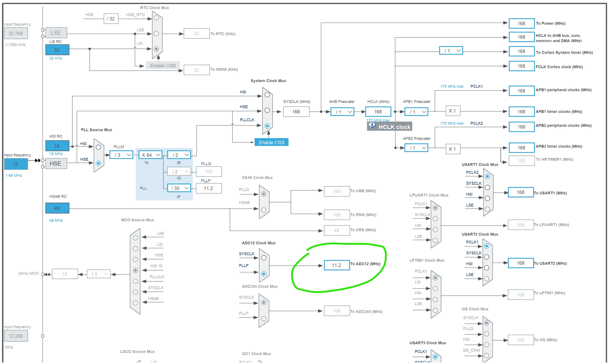614x364 pixels.
Task: Select SYSCLK for USART2 Clock Mux
Action: (487, 257)
